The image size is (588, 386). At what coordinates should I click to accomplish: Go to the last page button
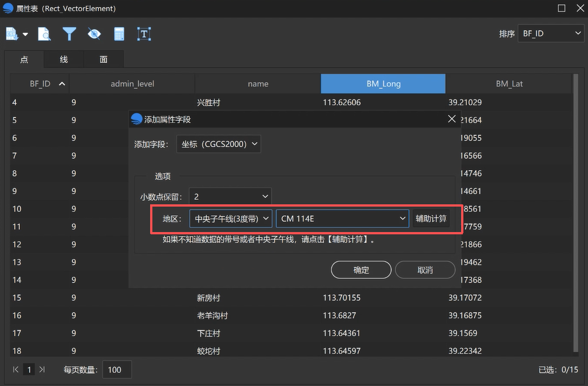(x=42, y=370)
